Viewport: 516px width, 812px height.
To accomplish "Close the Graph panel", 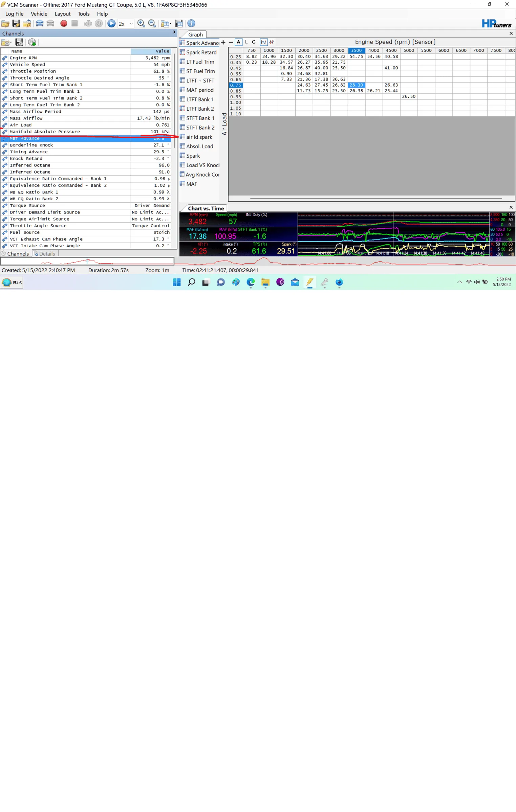I will [x=511, y=33].
